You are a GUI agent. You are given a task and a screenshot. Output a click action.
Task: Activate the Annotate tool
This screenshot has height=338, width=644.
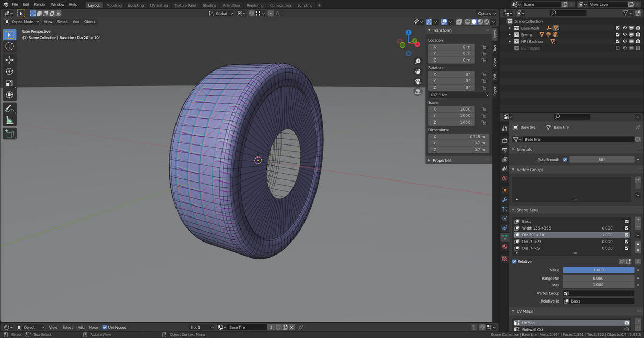(x=9, y=108)
